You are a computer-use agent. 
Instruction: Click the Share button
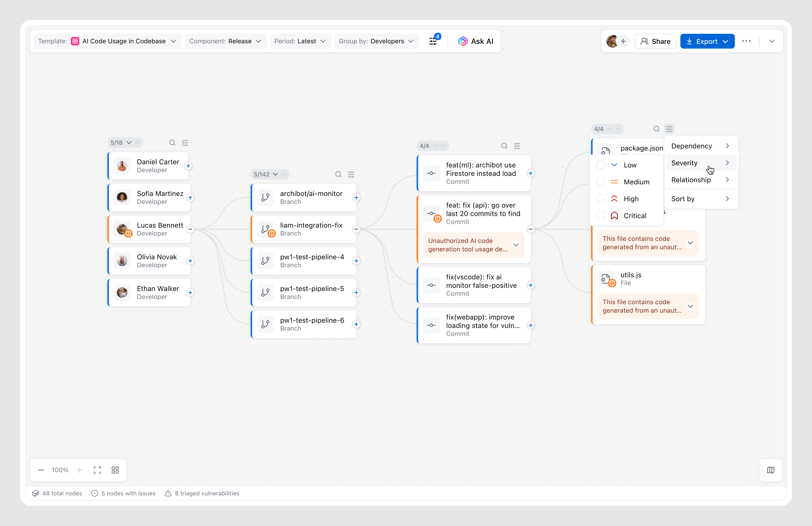[x=656, y=41]
